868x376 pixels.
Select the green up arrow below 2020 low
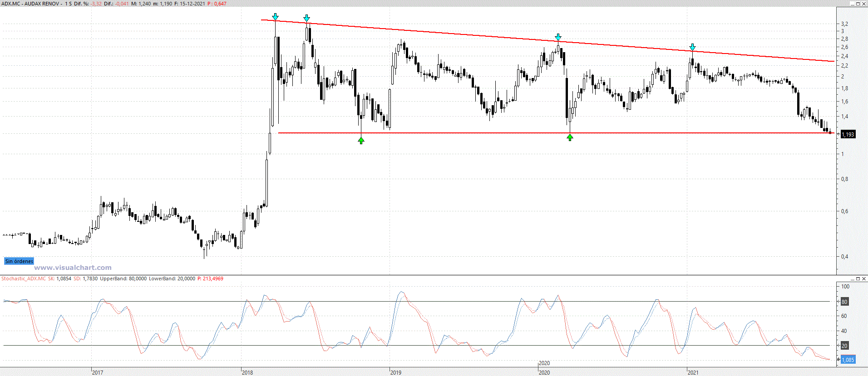tap(570, 137)
